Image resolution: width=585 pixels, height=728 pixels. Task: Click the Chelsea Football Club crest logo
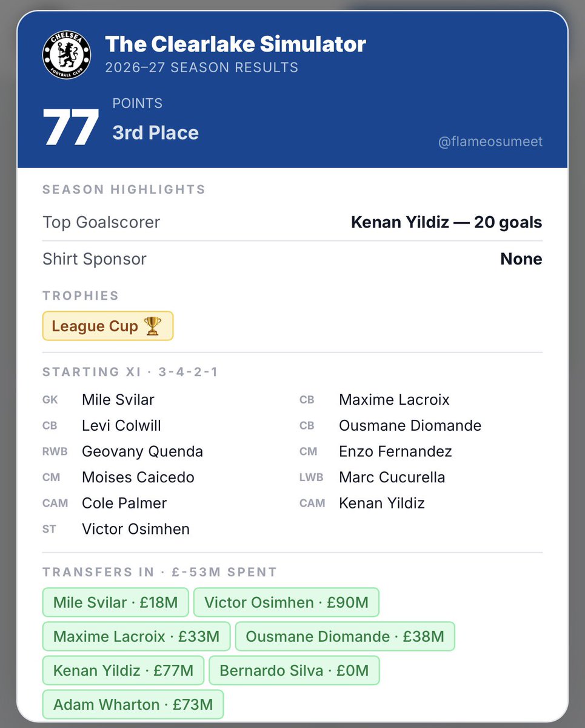(x=67, y=55)
